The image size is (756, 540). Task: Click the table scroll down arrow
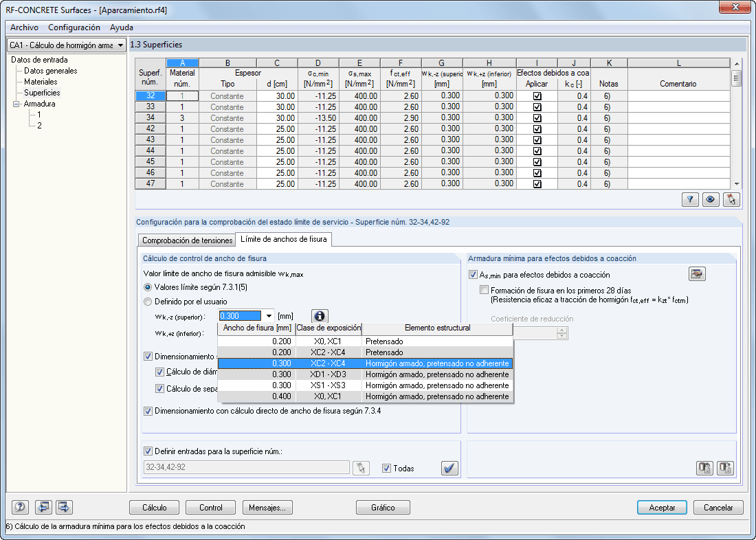point(736,184)
